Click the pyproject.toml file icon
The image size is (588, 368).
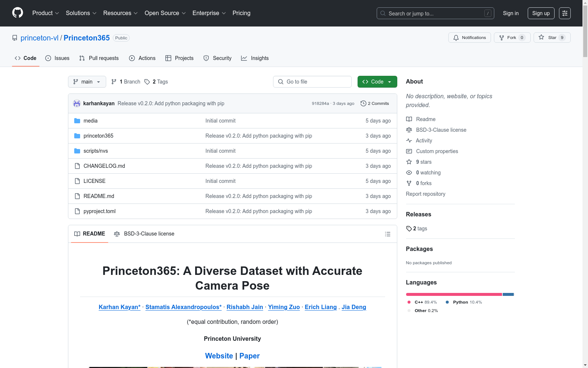coord(77,211)
